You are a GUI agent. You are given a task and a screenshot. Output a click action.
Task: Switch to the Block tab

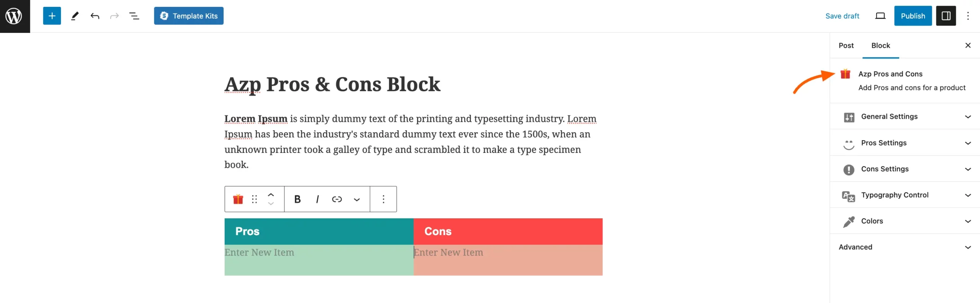tap(880, 45)
